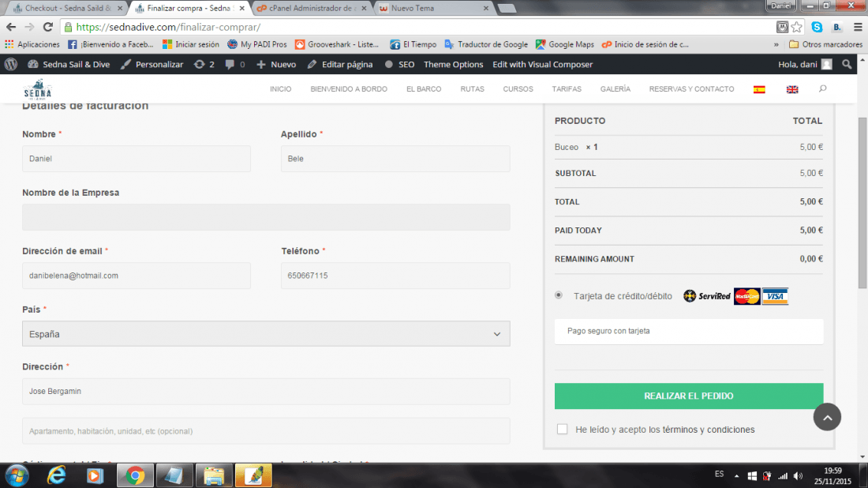Open the new tab button
The width and height of the screenshot is (868, 488).
(x=507, y=9)
